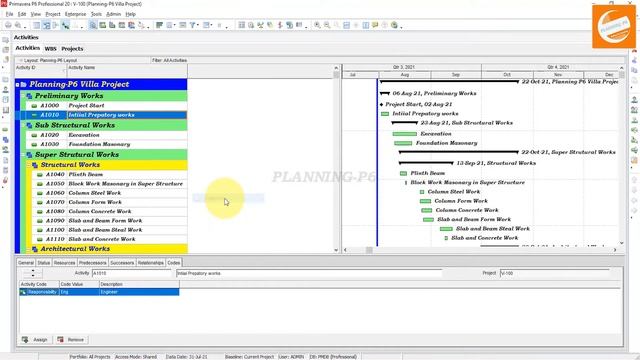Image resolution: width=640 pixels, height=360 pixels.
Task: Click the Remove button
Action: [71, 340]
